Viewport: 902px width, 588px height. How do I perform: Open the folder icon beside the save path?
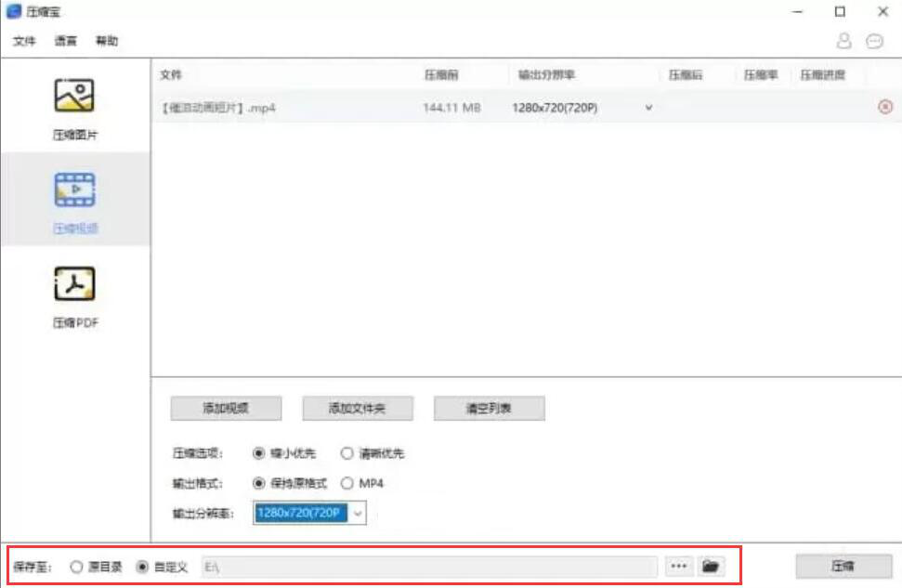pos(711,566)
